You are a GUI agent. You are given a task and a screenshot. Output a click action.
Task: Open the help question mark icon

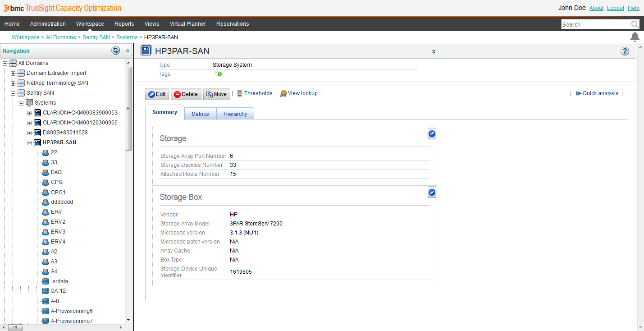[x=625, y=51]
